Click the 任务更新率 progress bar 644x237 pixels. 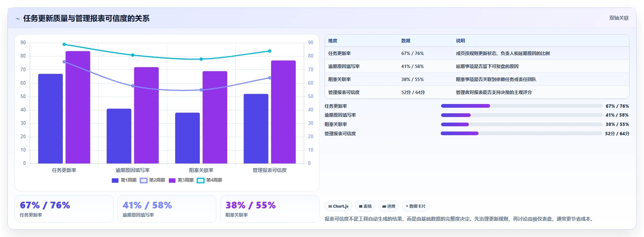pyautogui.click(x=521, y=106)
